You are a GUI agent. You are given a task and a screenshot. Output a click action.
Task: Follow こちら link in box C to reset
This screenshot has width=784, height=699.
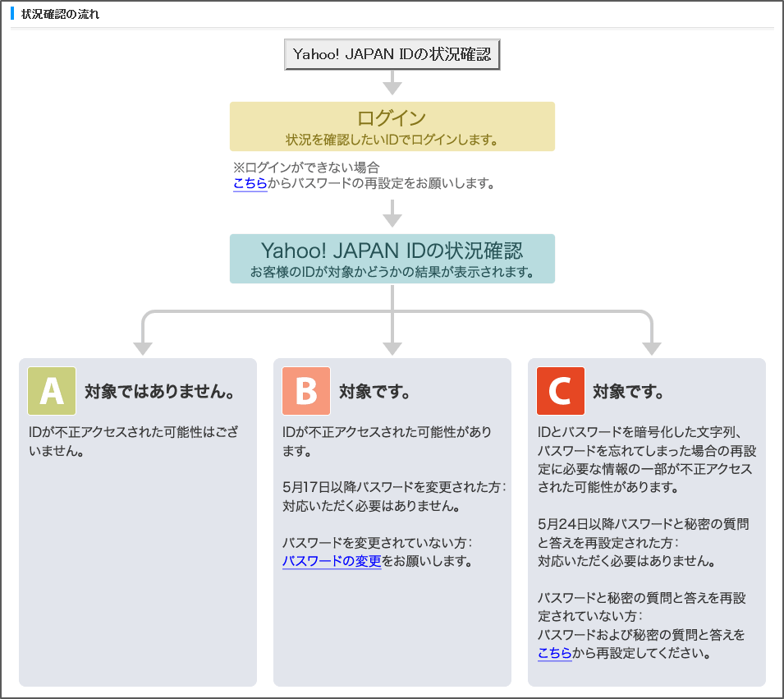tap(554, 653)
